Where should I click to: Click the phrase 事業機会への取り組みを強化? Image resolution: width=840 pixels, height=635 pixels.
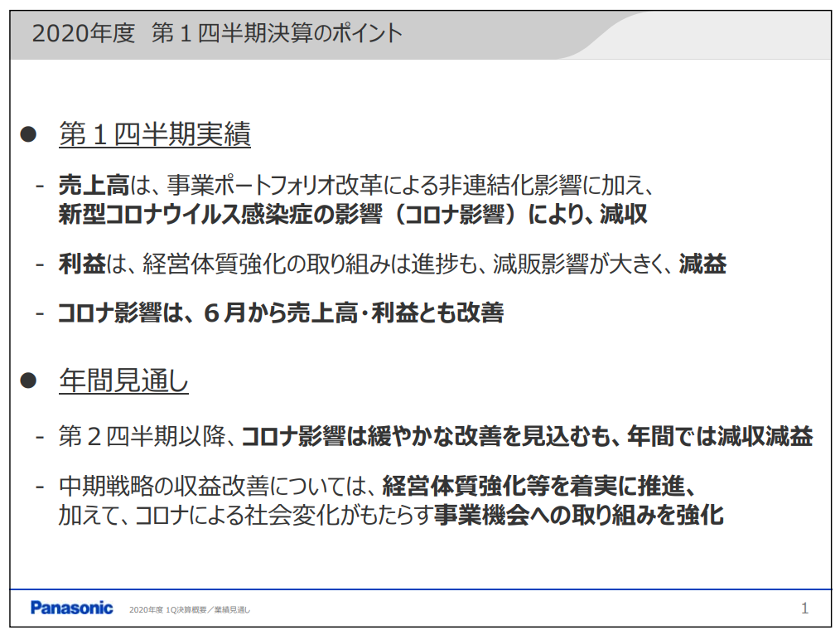579,515
